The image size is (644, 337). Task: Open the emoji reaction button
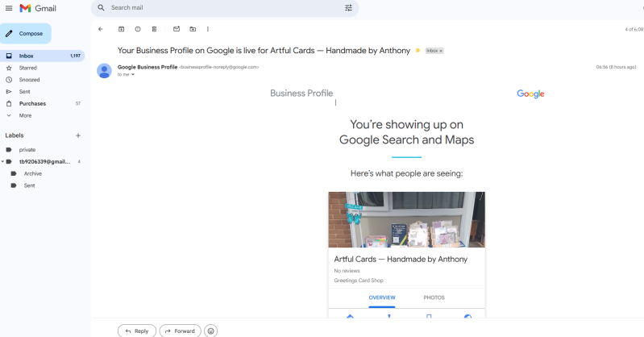point(211,331)
